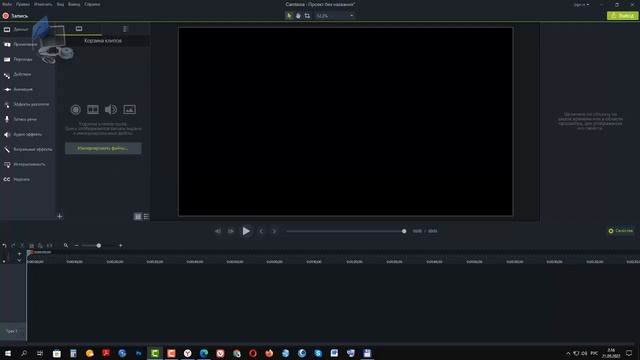Switch media bin to thumbnail view
This screenshot has height=360, width=640.
138,216
